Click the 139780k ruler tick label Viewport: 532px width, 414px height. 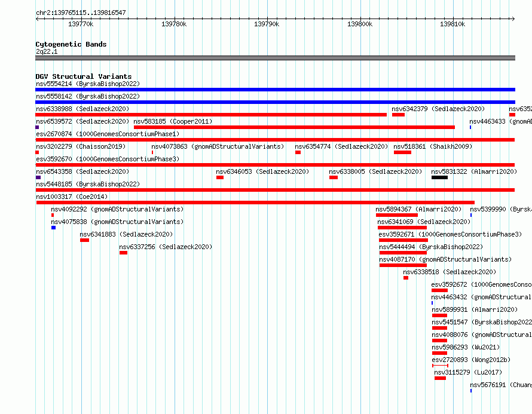pos(174,24)
